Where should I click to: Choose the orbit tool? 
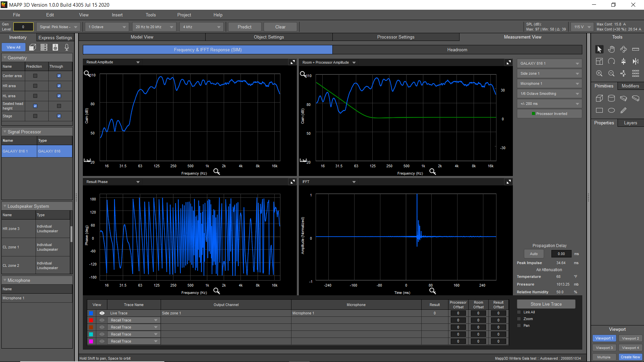pyautogui.click(x=624, y=49)
